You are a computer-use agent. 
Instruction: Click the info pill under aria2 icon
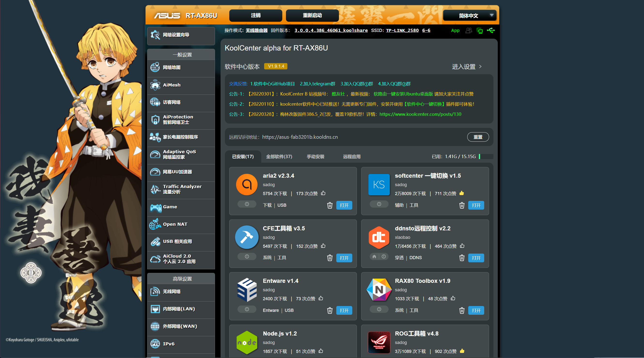pos(247,204)
